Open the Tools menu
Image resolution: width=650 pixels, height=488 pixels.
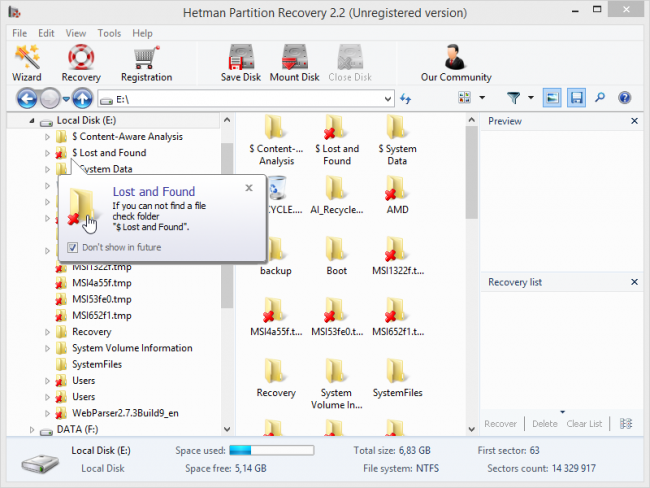[109, 33]
